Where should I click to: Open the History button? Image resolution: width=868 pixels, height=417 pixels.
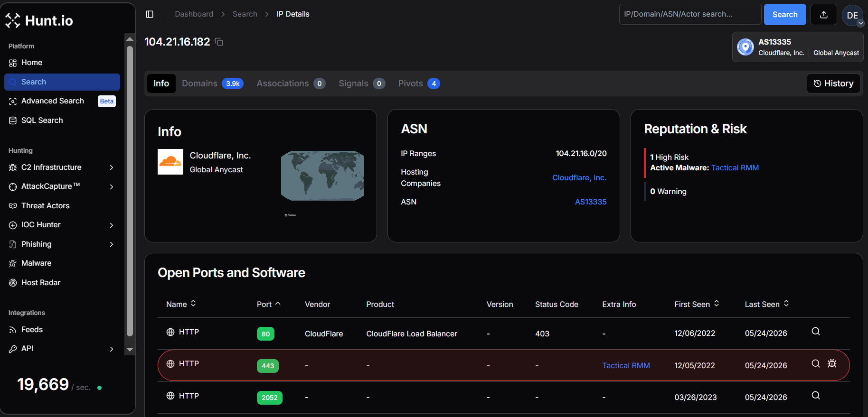[x=833, y=83]
